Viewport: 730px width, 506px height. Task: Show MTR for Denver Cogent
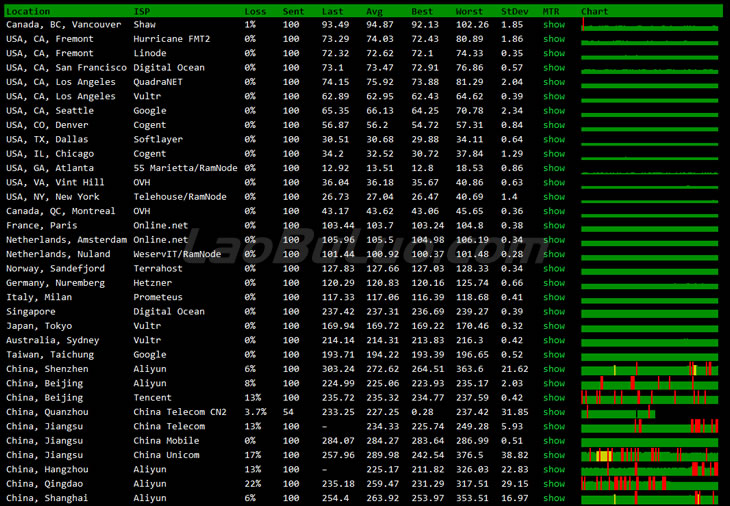tap(554, 125)
